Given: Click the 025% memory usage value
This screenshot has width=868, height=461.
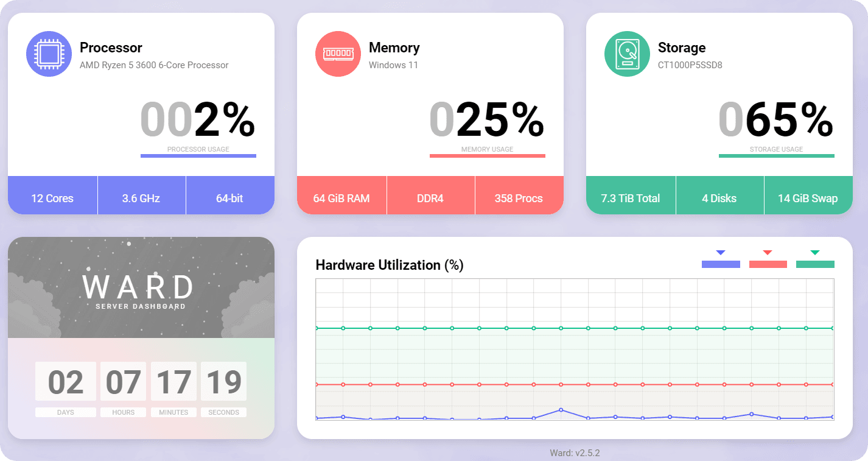Looking at the screenshot, I should click(x=487, y=120).
